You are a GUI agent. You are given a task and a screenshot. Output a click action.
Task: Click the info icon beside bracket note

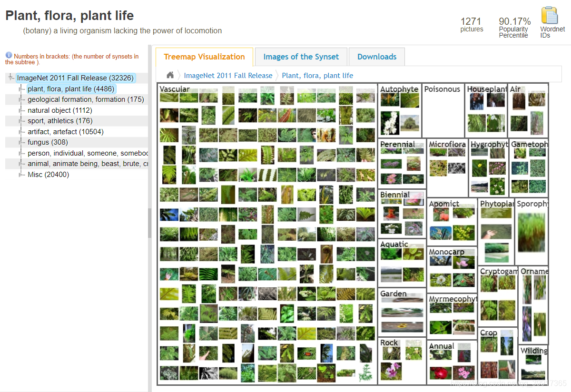pos(9,56)
